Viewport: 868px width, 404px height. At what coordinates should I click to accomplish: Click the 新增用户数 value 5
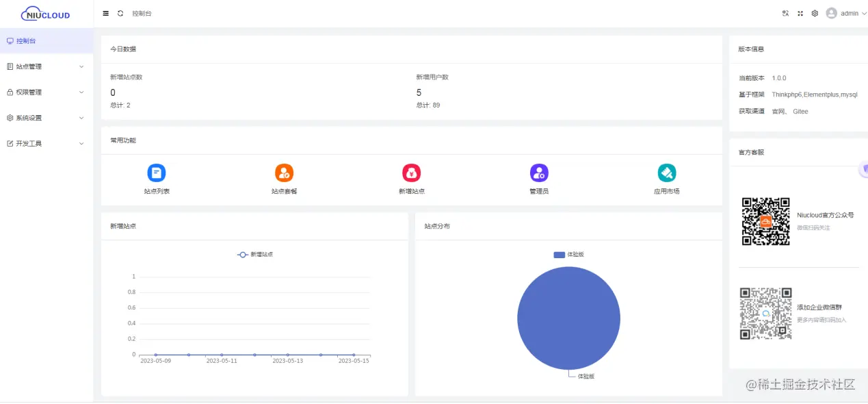pyautogui.click(x=419, y=92)
